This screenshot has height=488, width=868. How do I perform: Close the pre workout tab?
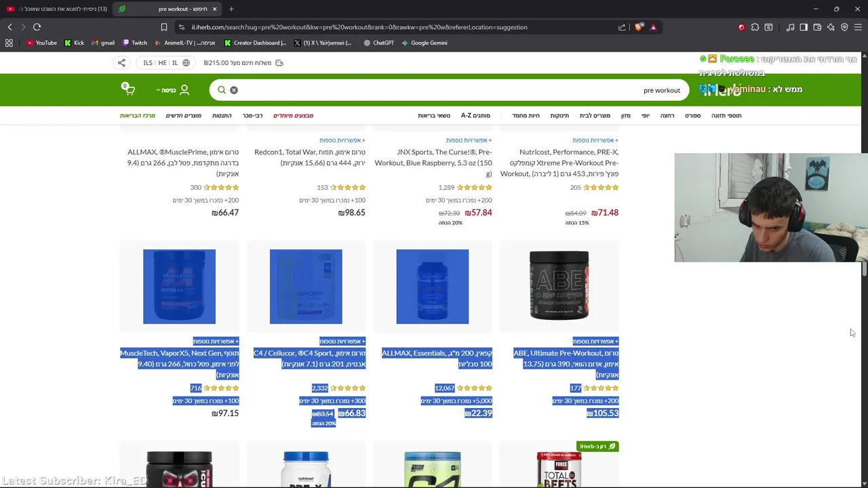[215, 9]
